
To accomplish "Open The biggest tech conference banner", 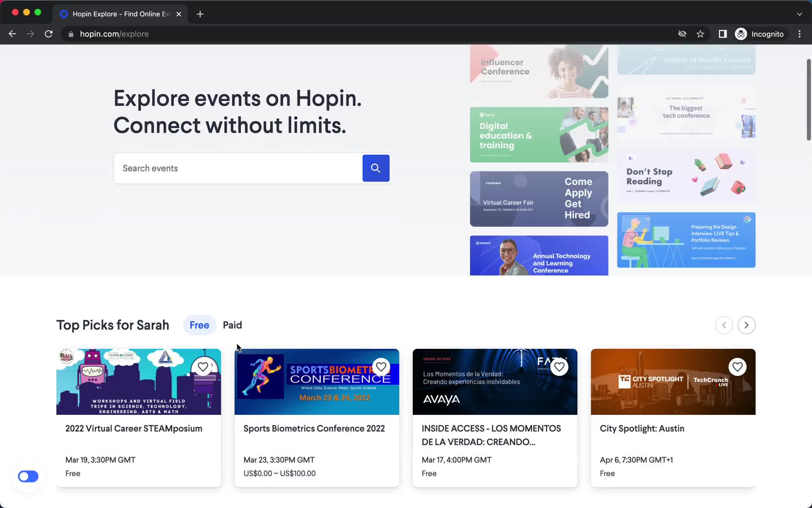I will (x=686, y=111).
